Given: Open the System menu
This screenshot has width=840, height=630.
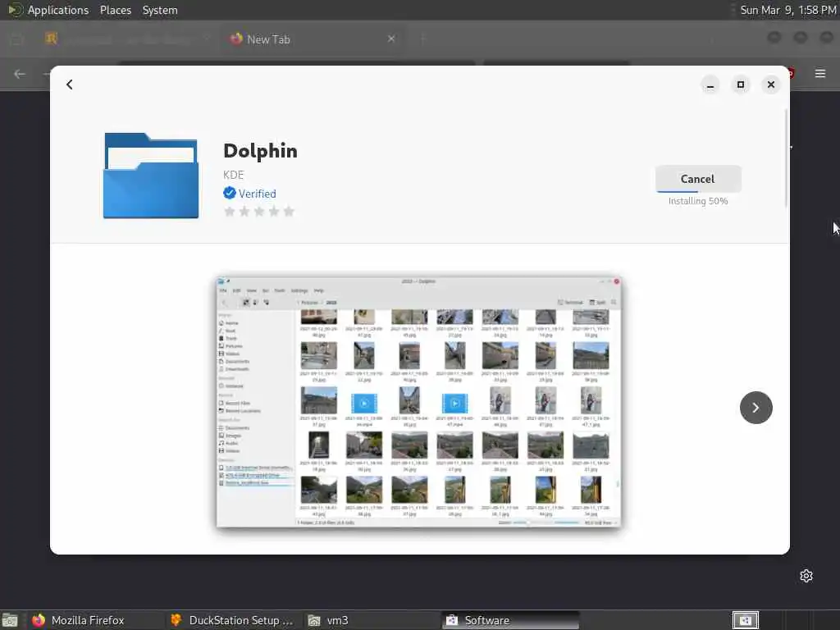Looking at the screenshot, I should click(x=160, y=10).
